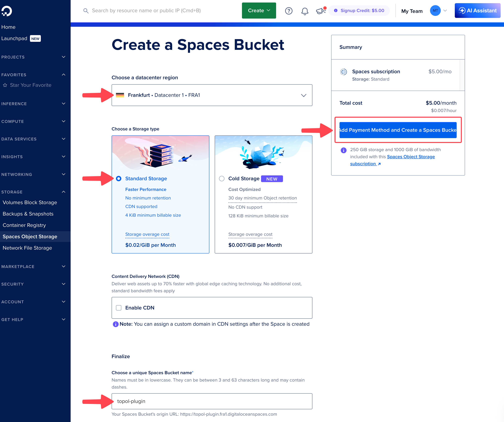The width and height of the screenshot is (504, 422).
Task: Open the Create dropdown button
Action: point(259,11)
